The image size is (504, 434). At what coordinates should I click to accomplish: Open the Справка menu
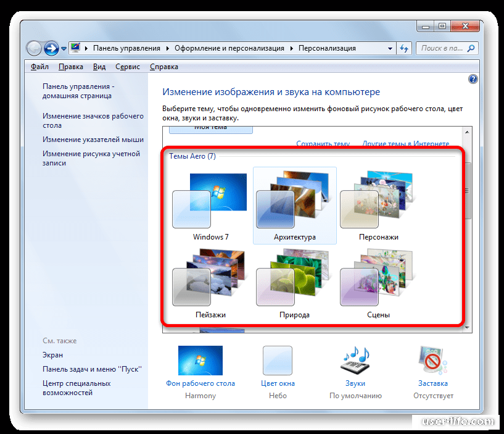click(164, 67)
